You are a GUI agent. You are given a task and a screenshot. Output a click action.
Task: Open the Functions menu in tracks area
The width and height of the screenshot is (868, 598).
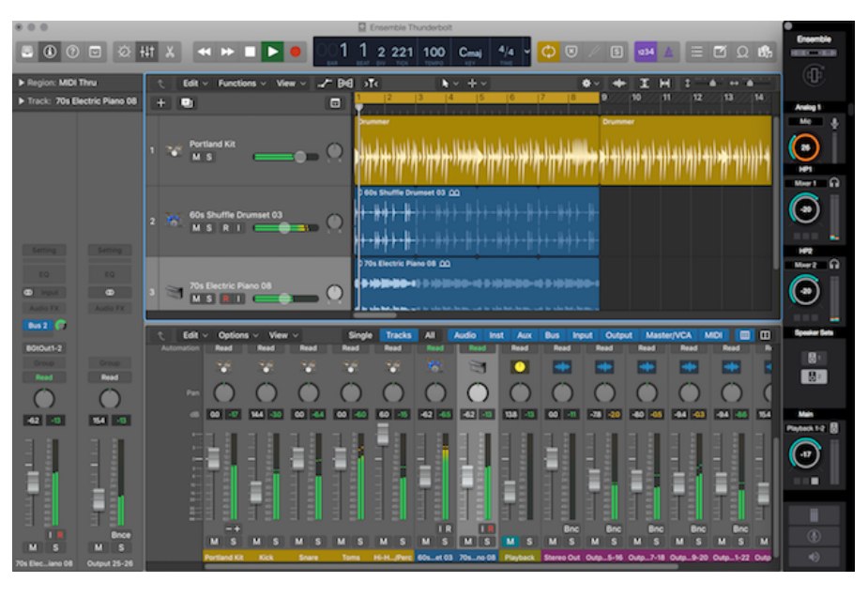point(237,84)
